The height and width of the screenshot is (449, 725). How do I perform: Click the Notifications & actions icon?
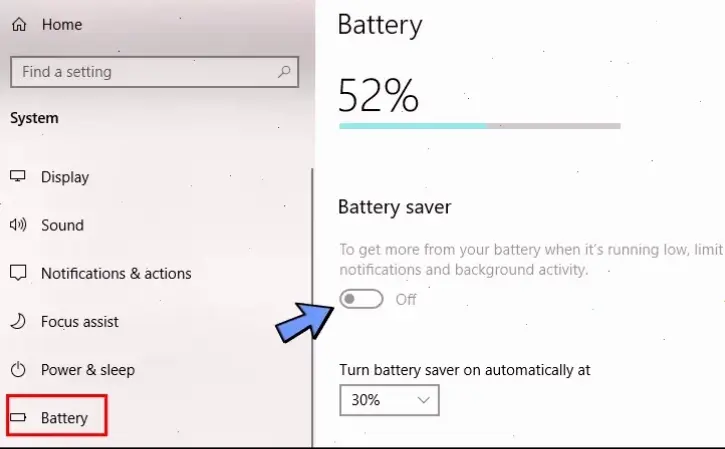[x=18, y=273]
